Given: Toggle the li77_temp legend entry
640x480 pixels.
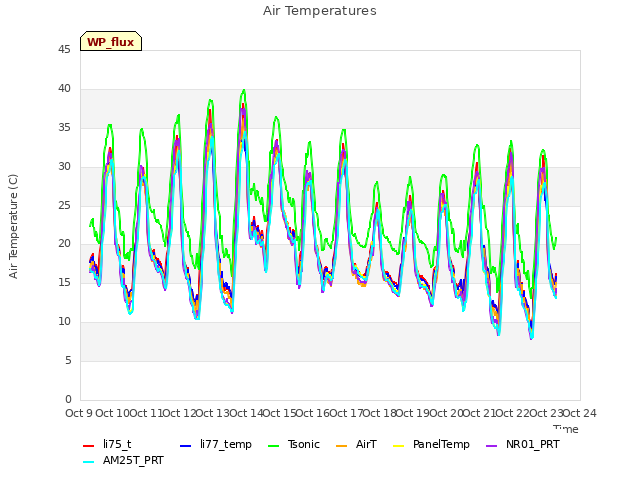Looking at the screenshot, I should point(216,444).
